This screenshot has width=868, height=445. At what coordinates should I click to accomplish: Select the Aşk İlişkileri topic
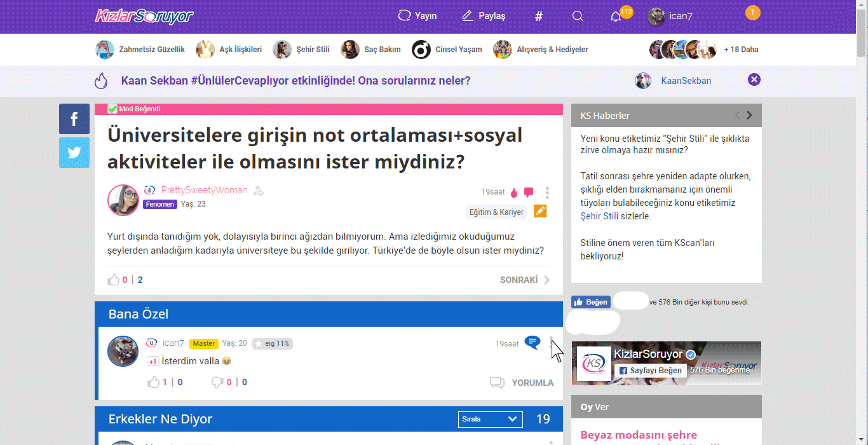click(229, 50)
